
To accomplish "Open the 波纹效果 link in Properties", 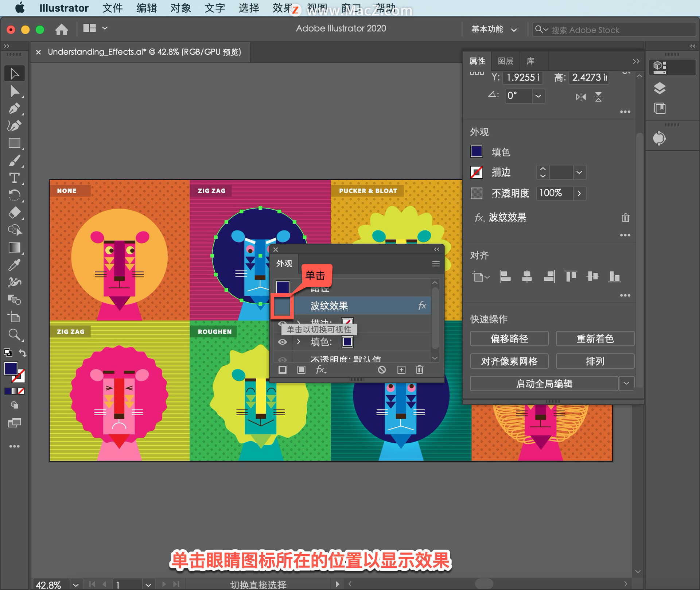I will (507, 217).
